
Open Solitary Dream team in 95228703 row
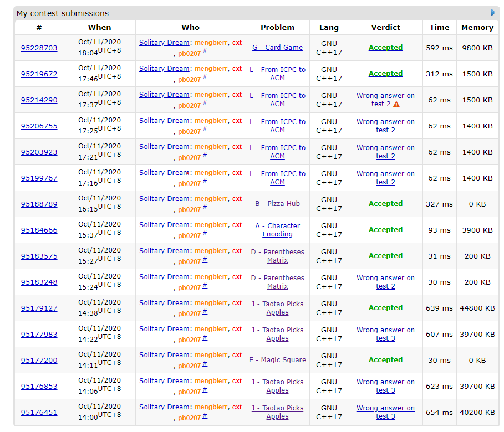pos(164,43)
